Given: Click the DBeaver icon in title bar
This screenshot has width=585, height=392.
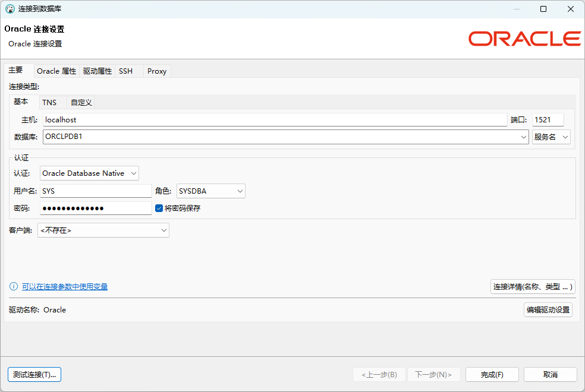Looking at the screenshot, I should coord(10,9).
